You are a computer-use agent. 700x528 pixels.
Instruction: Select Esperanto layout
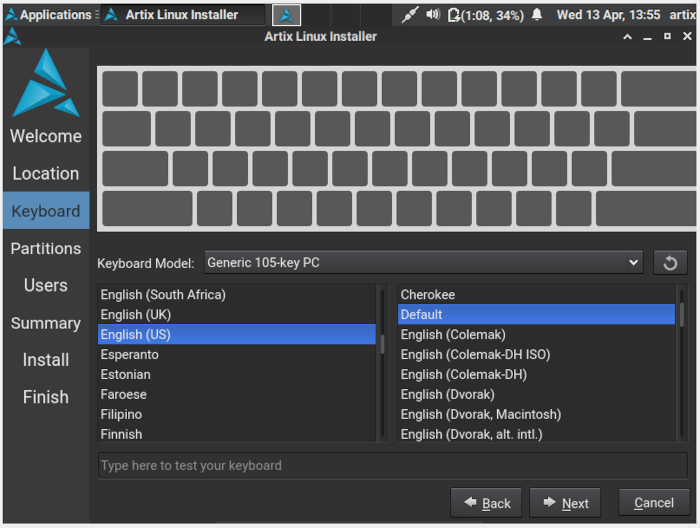point(237,355)
